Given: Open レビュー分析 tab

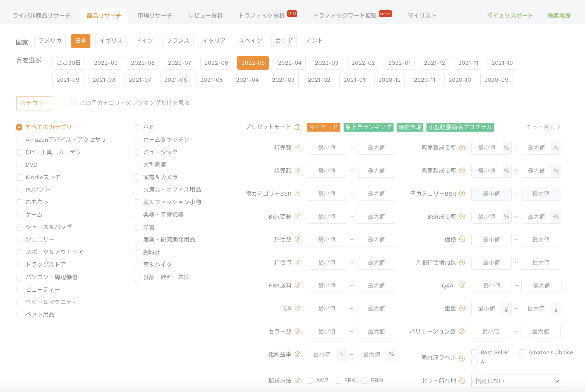Looking at the screenshot, I should [x=206, y=15].
